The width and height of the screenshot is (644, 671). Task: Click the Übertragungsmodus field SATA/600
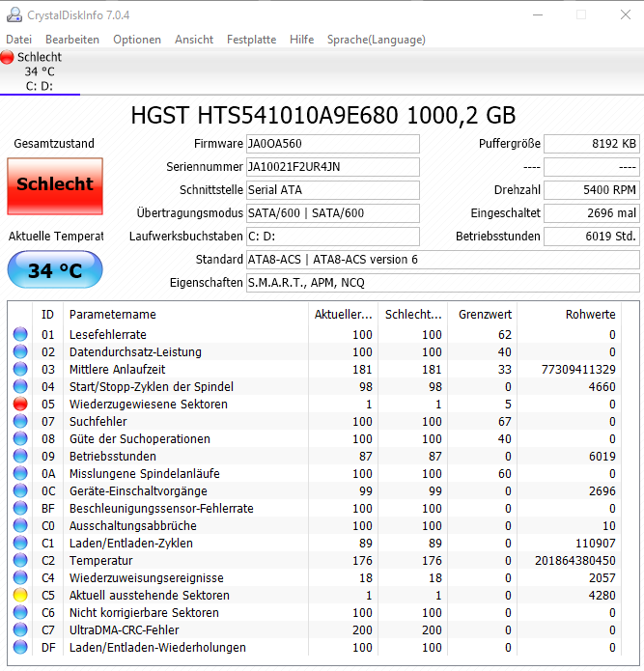(332, 213)
